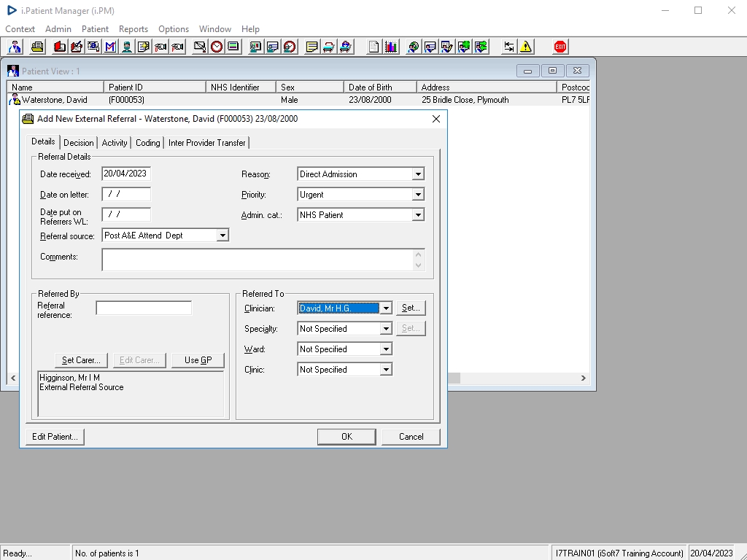
Task: Close the Add New External Referral dialog
Action: pos(436,119)
